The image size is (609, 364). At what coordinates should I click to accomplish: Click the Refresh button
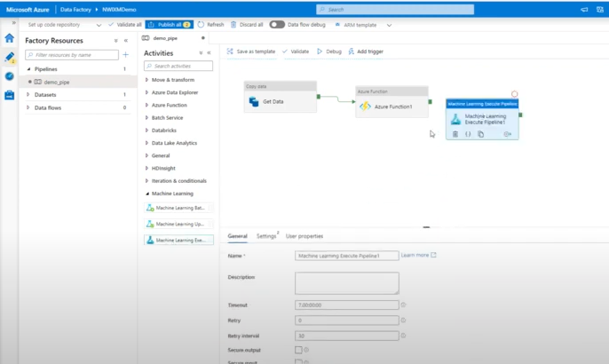pyautogui.click(x=211, y=25)
